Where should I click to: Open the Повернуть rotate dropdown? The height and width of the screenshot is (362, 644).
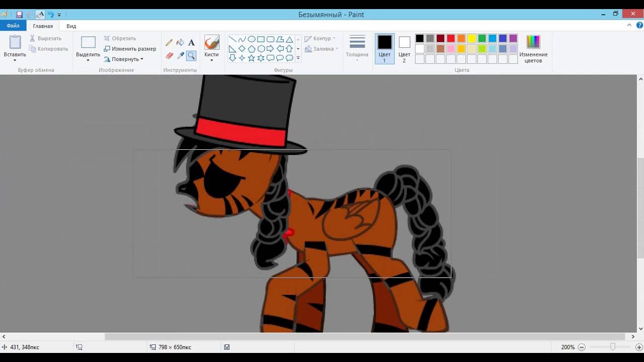(124, 59)
